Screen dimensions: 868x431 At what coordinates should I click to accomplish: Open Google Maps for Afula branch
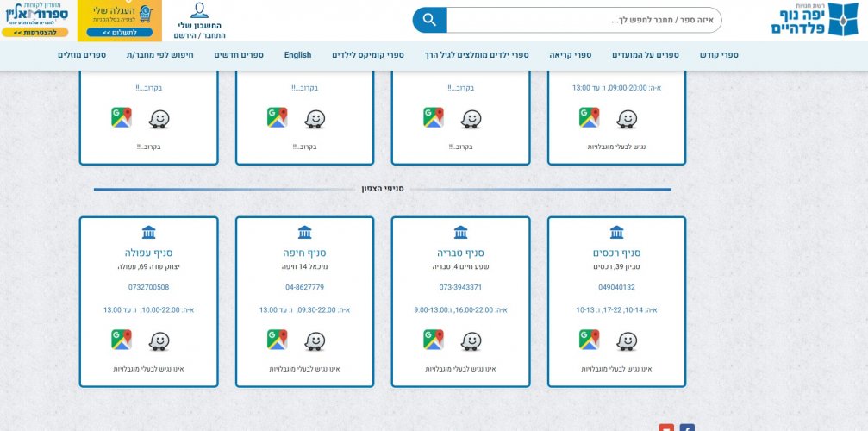coord(122,340)
